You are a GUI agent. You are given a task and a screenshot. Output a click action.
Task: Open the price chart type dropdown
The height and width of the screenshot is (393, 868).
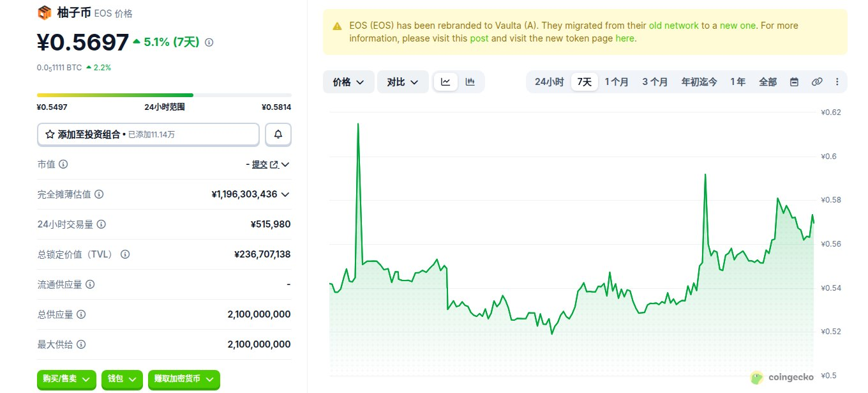click(348, 82)
